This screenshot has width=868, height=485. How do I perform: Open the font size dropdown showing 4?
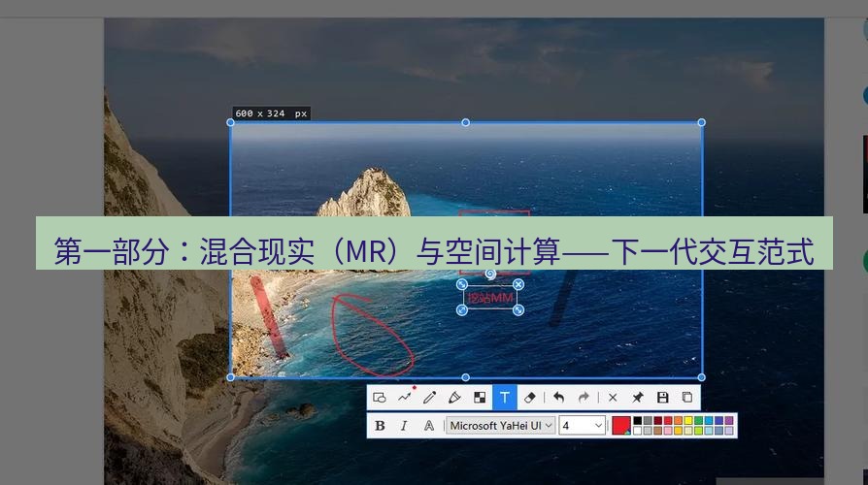(582, 426)
